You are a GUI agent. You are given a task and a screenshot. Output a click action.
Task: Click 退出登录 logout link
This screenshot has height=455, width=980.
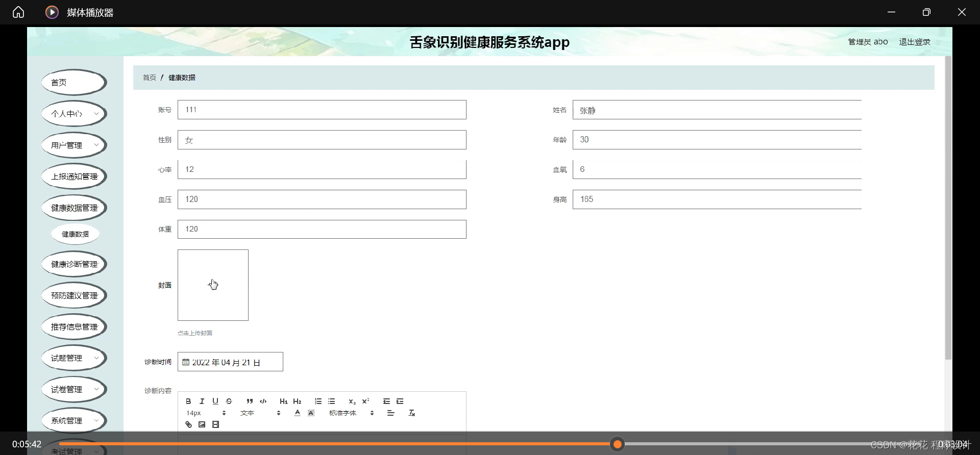pos(915,42)
